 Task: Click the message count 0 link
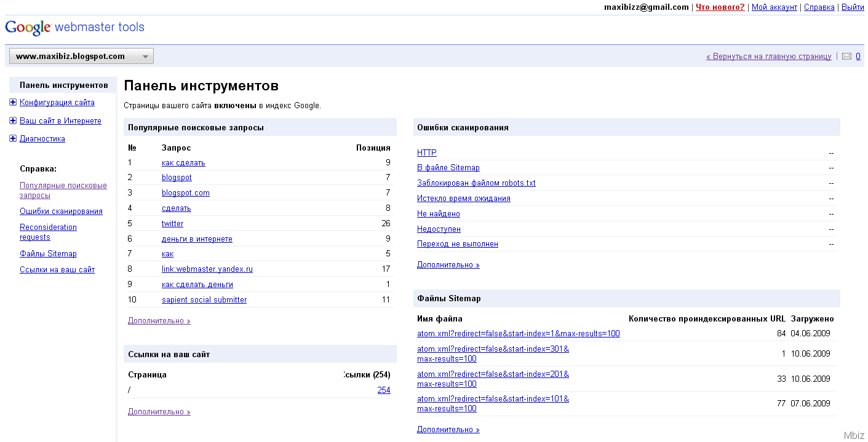click(858, 57)
